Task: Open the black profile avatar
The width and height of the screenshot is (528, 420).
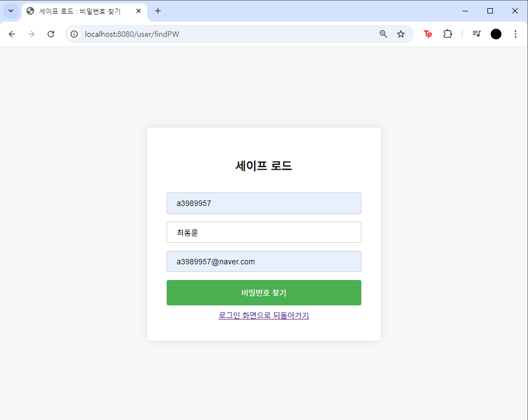Action: coord(496,34)
